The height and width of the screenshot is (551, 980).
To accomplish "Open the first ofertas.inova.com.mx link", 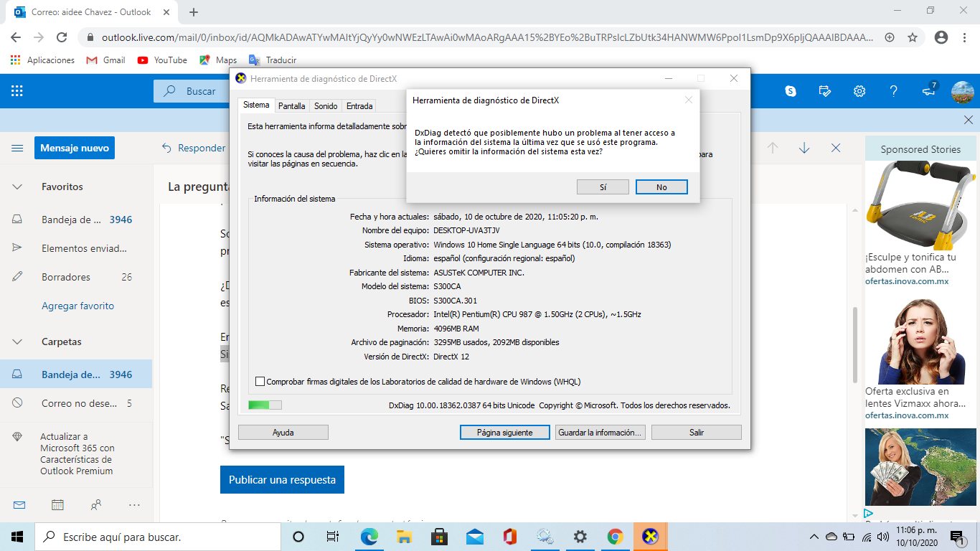I will point(907,281).
